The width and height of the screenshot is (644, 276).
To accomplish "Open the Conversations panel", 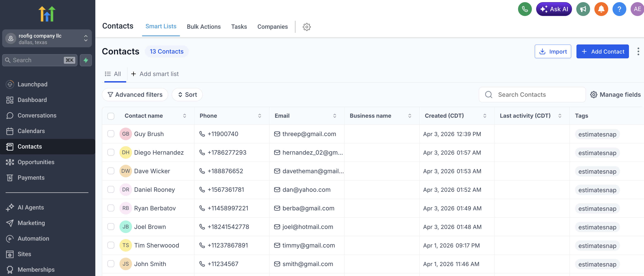I will (37, 115).
